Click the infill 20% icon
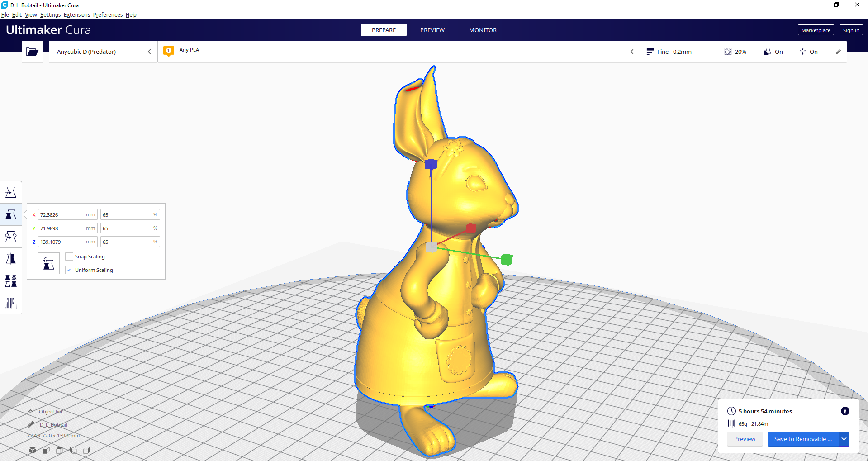The height and width of the screenshot is (461, 868). [x=728, y=52]
